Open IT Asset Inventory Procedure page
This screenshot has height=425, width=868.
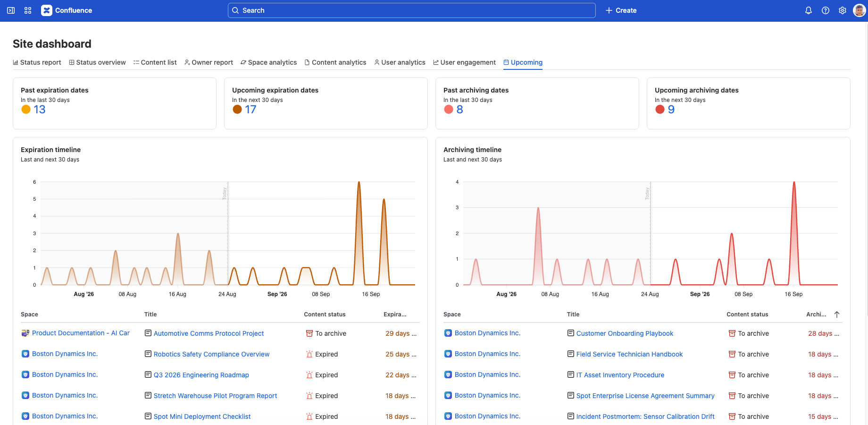pyautogui.click(x=620, y=375)
